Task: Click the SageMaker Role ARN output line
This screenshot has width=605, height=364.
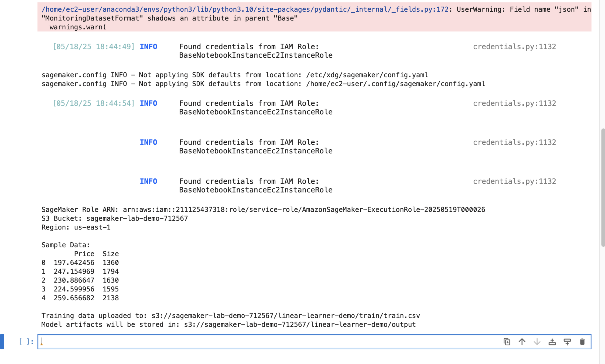Action: pyautogui.click(x=263, y=210)
